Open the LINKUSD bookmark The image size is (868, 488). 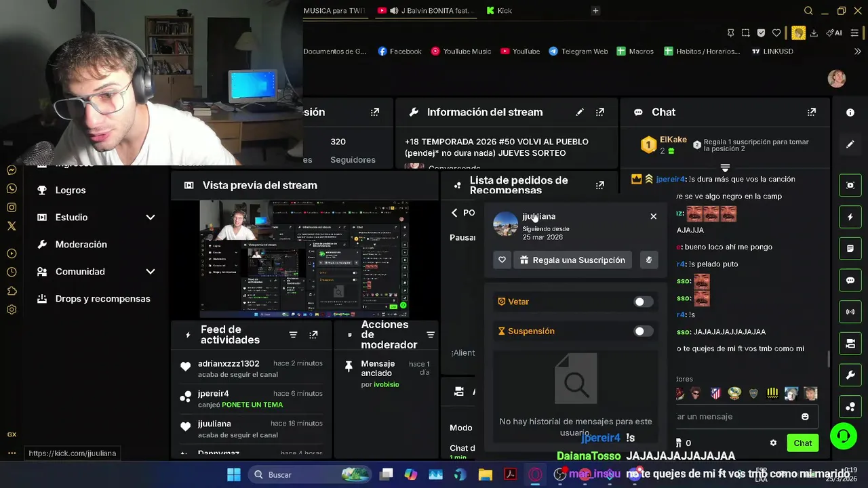pos(773,52)
